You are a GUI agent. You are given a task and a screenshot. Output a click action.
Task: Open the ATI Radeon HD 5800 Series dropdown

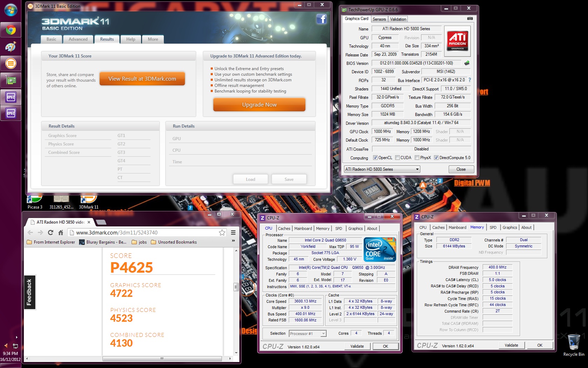pos(382,169)
